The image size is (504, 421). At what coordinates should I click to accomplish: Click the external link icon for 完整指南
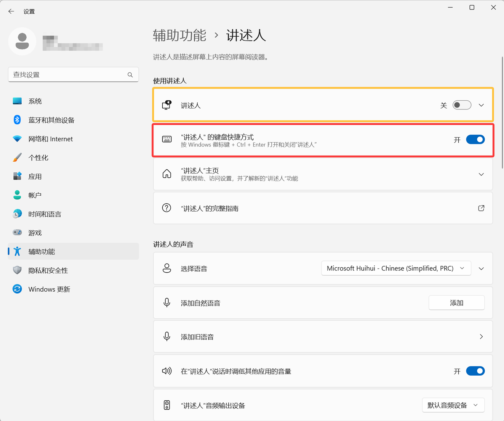click(481, 208)
